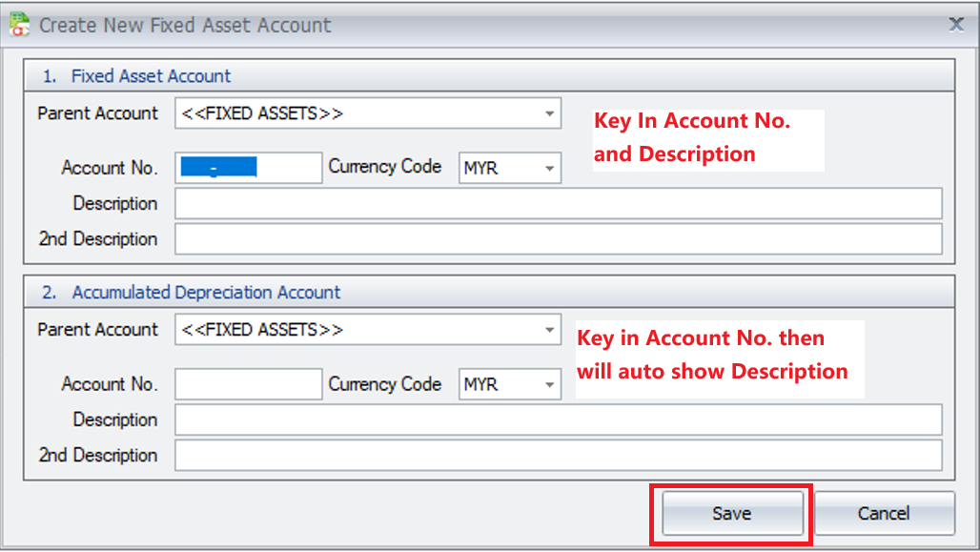Click Account No. field under Accumulated Depreciation
The width and height of the screenshot is (980, 552).
pos(249,384)
